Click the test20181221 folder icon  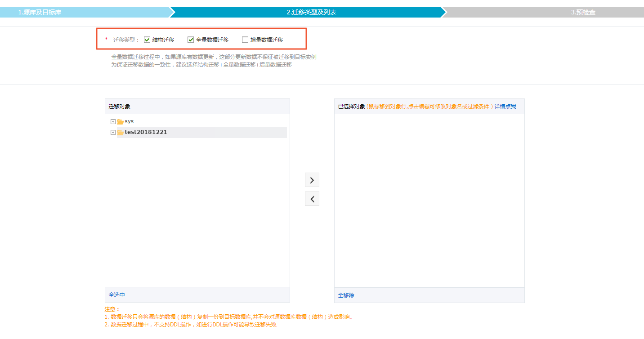click(120, 132)
